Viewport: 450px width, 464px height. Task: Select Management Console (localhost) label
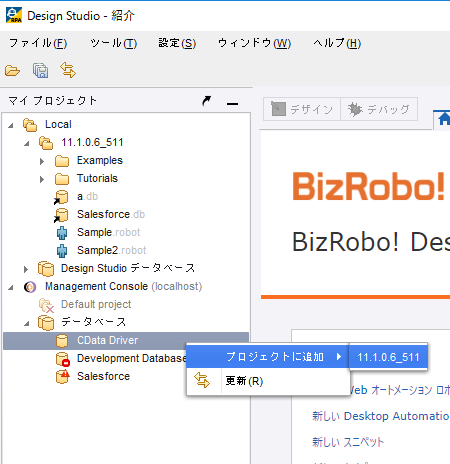tap(124, 286)
